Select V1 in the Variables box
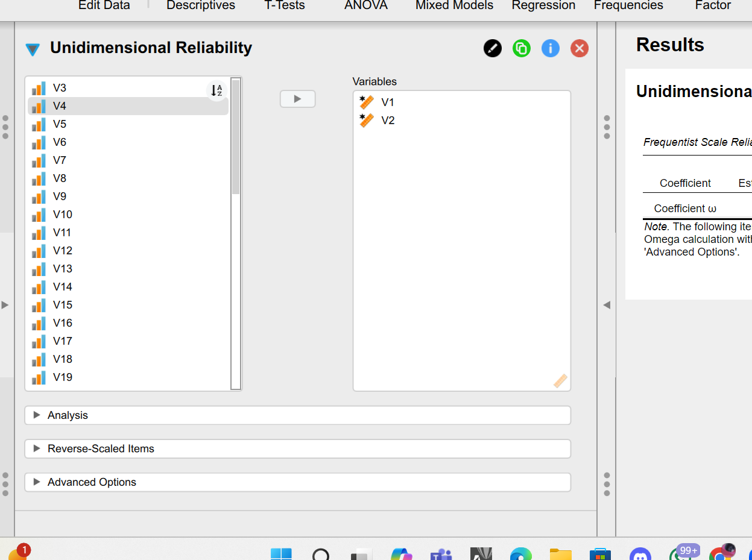The width and height of the screenshot is (752, 560). pos(388,102)
